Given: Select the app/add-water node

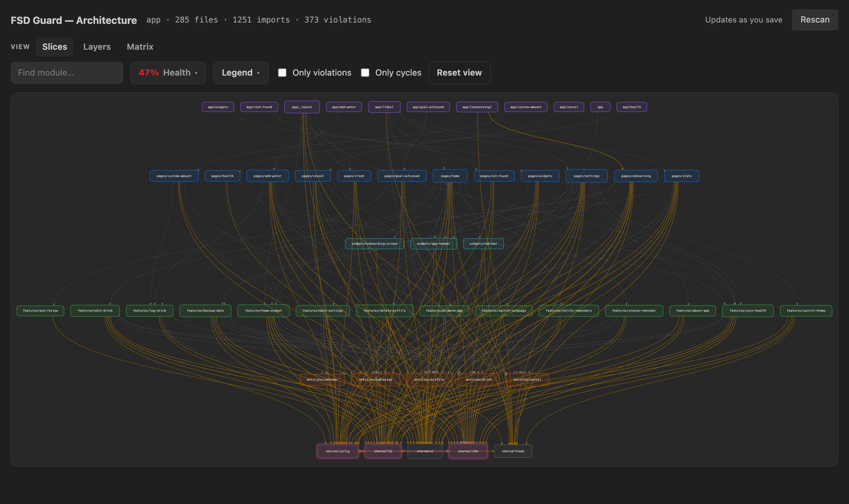Looking at the screenshot, I should tap(344, 107).
